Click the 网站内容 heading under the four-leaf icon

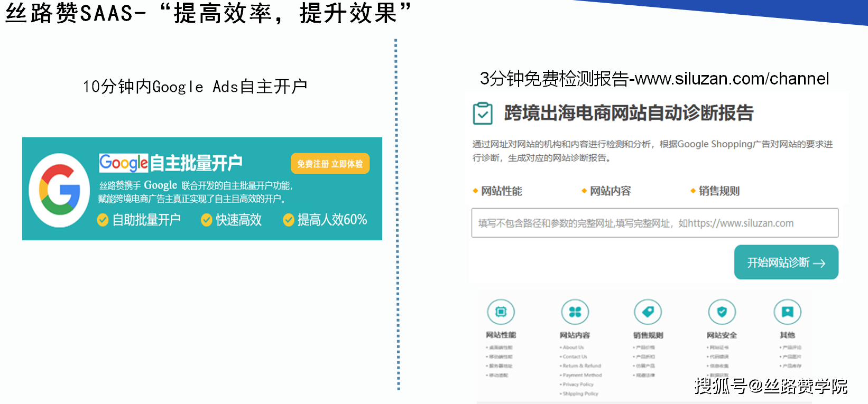point(575,335)
